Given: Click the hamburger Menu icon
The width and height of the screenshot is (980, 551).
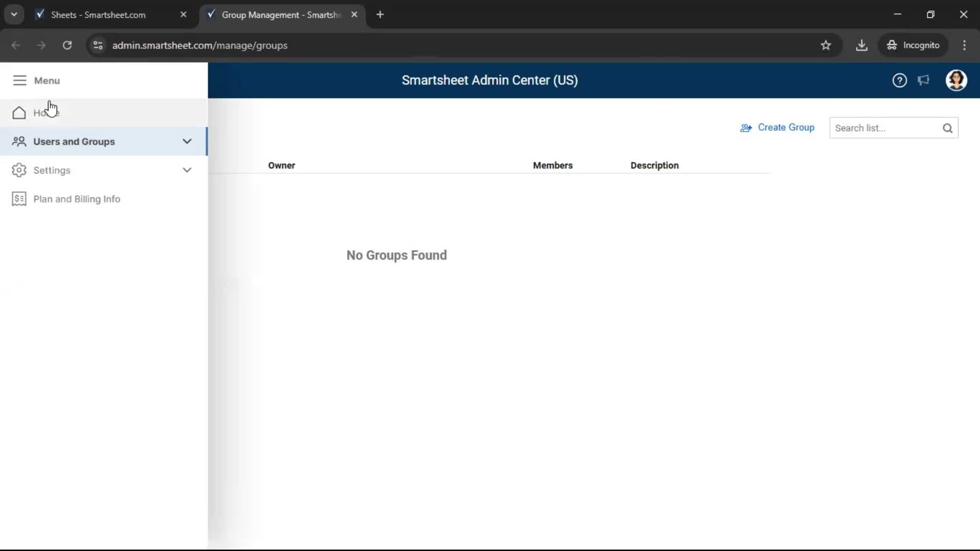Looking at the screenshot, I should [x=19, y=80].
